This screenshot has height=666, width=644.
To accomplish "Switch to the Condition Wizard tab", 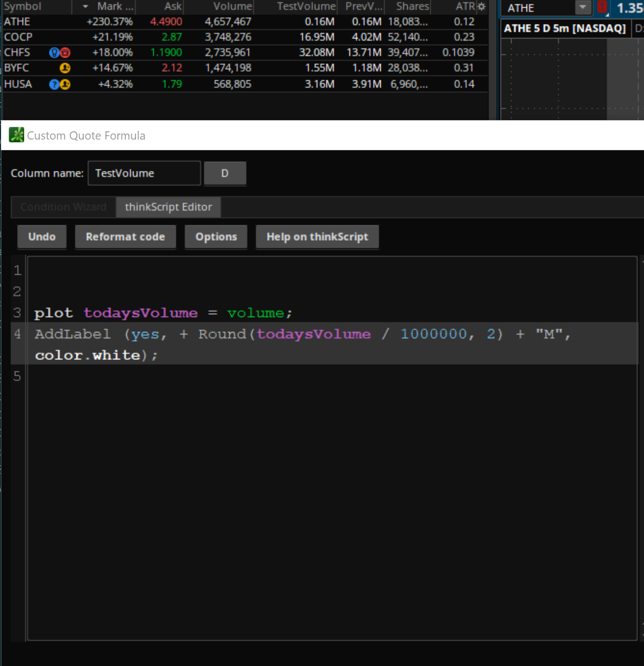I will (x=63, y=207).
